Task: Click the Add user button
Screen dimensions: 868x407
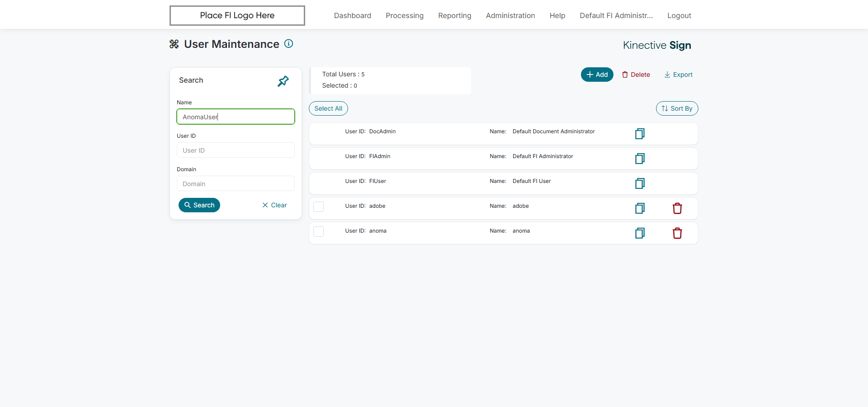Action: click(597, 75)
